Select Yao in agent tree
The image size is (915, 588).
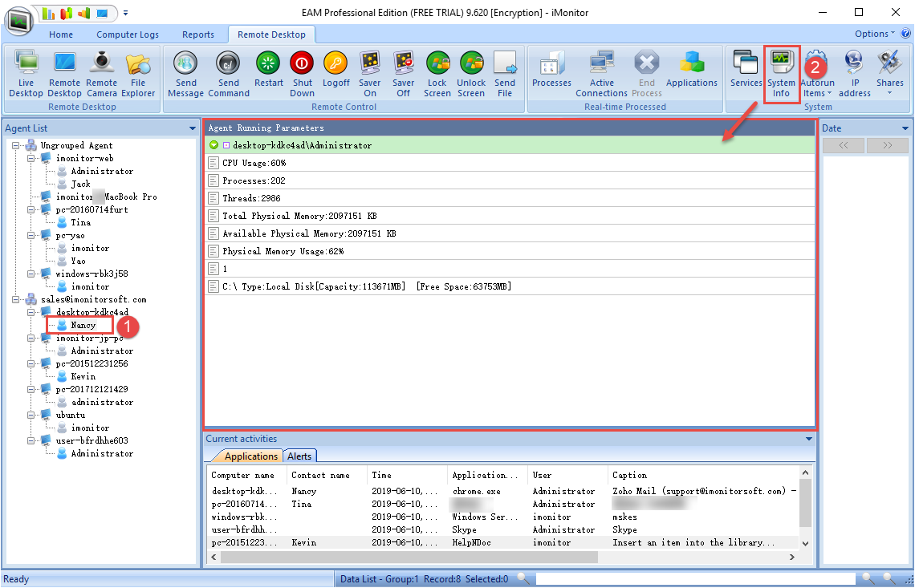coord(78,261)
